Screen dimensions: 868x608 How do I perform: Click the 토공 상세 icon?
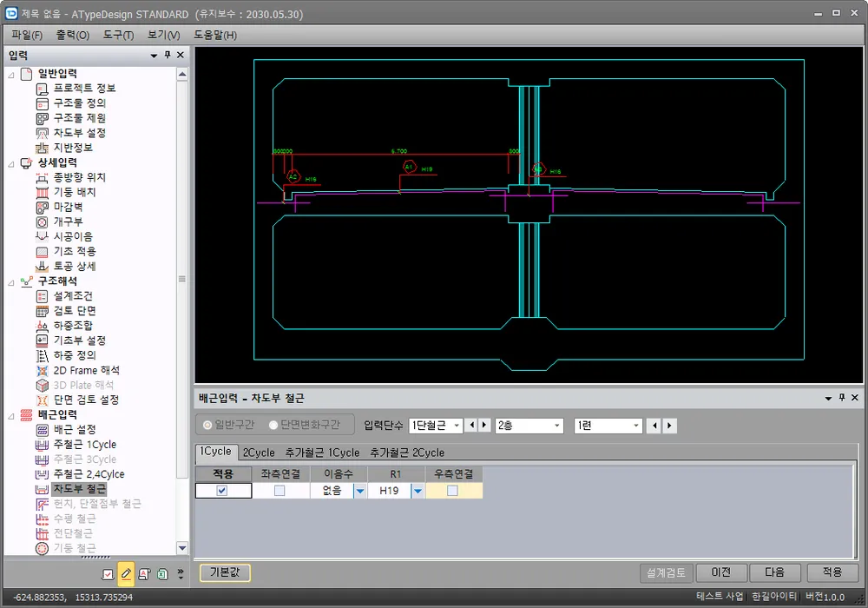tap(42, 267)
